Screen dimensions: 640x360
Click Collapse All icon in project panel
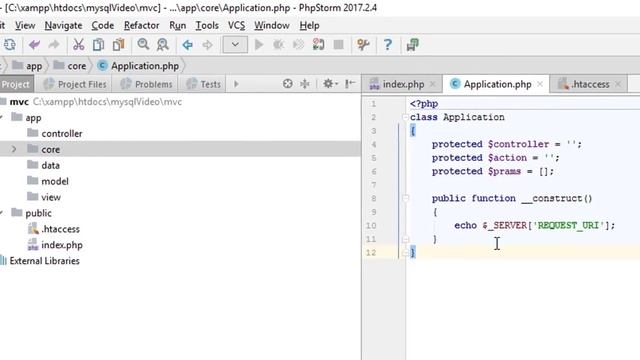point(305,84)
